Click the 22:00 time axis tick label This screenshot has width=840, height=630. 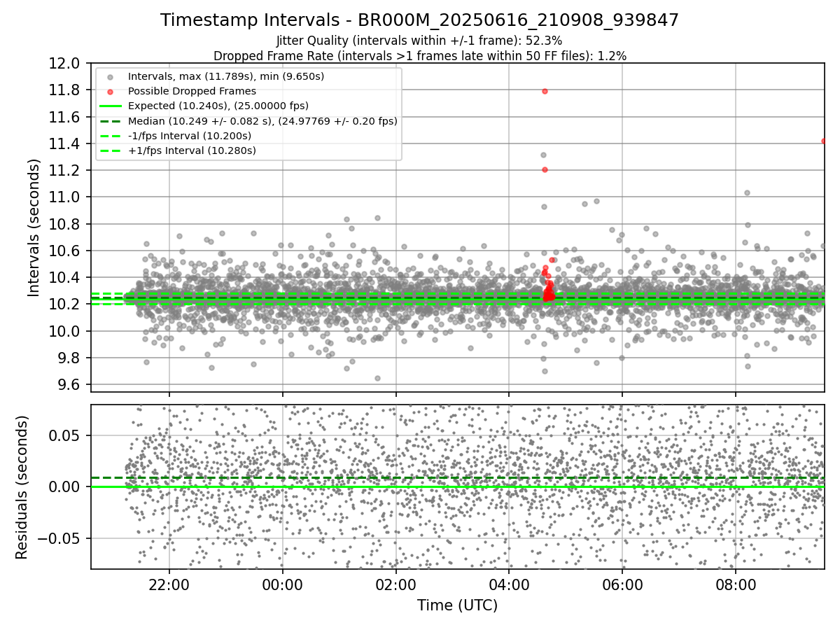[x=169, y=583]
